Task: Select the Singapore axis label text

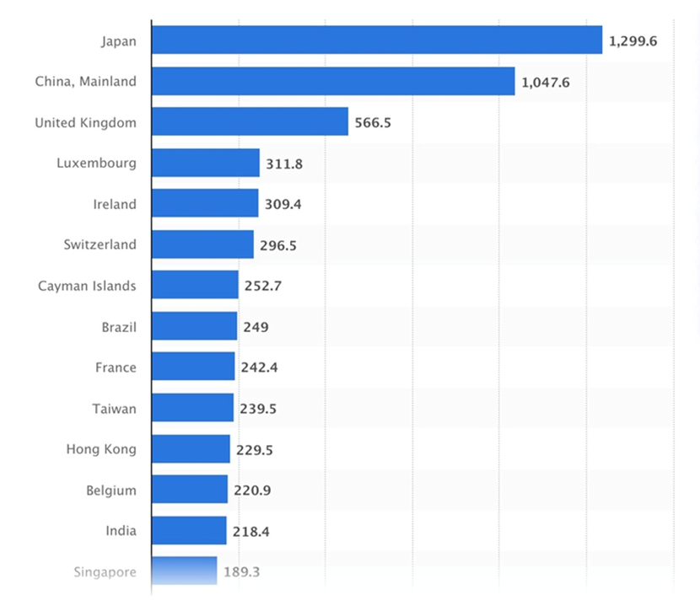Action: coord(103,571)
